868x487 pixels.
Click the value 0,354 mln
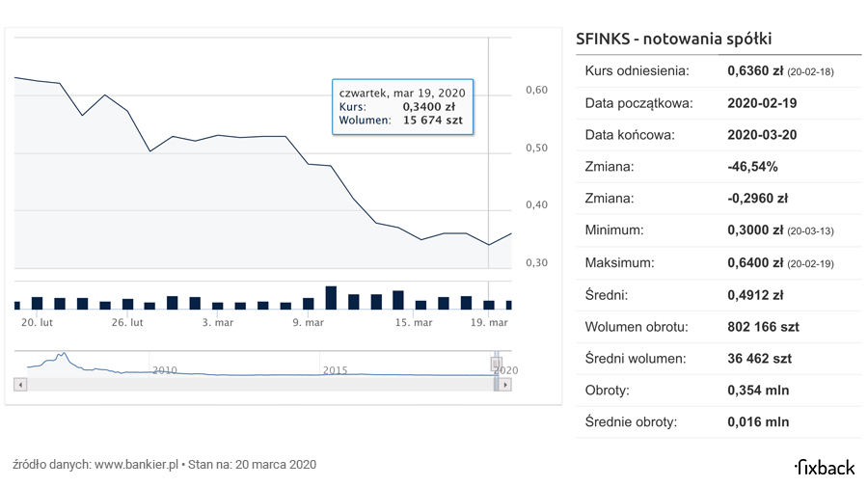[x=758, y=391]
